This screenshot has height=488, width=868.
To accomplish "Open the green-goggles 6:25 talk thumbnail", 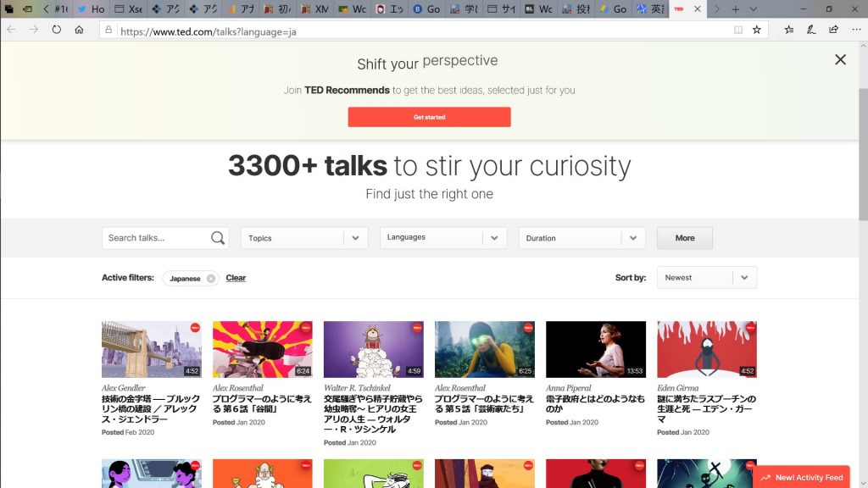I will [x=485, y=349].
